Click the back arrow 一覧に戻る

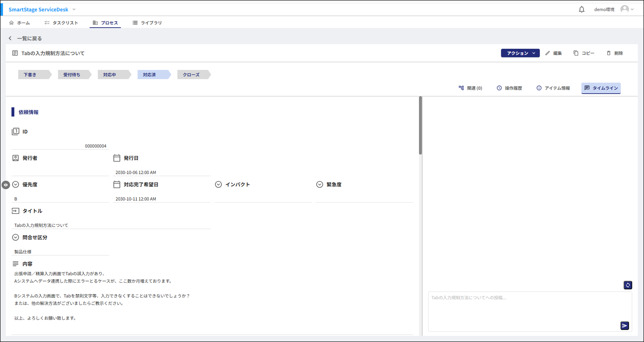[x=10, y=38]
